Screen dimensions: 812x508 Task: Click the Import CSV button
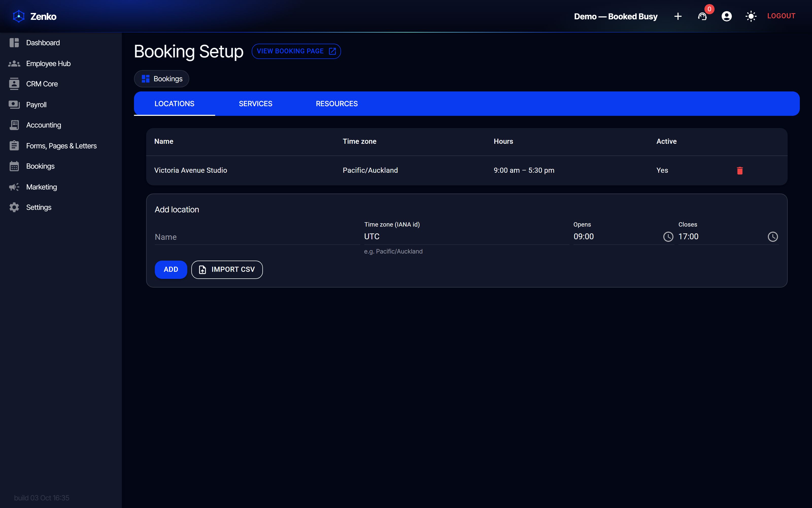point(227,269)
